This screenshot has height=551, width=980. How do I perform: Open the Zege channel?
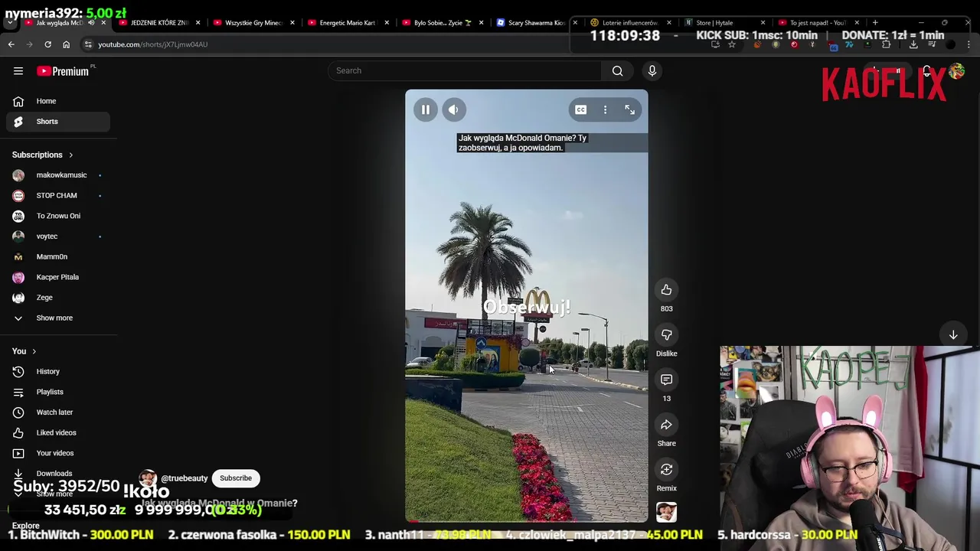(x=58, y=298)
